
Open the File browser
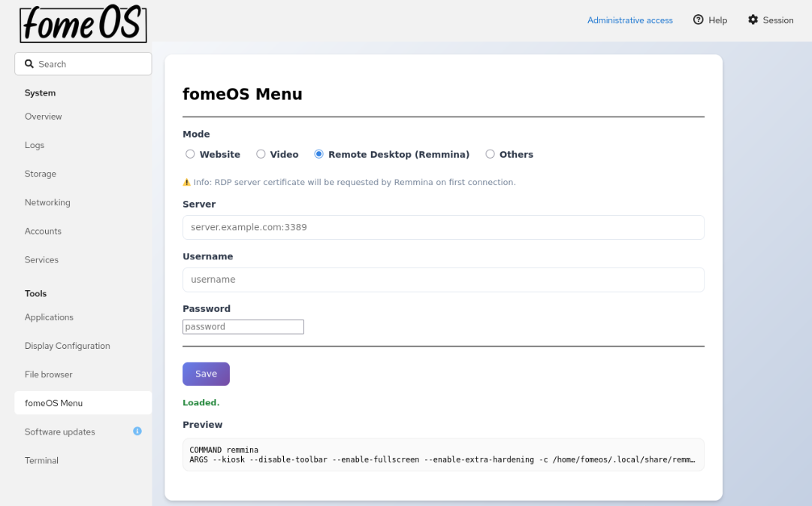(x=48, y=374)
